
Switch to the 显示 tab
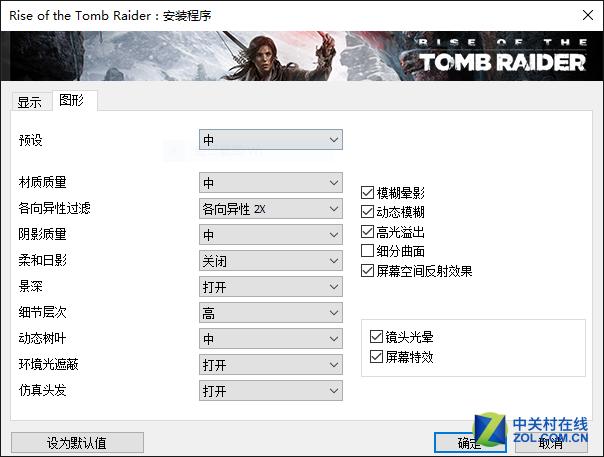(x=30, y=102)
